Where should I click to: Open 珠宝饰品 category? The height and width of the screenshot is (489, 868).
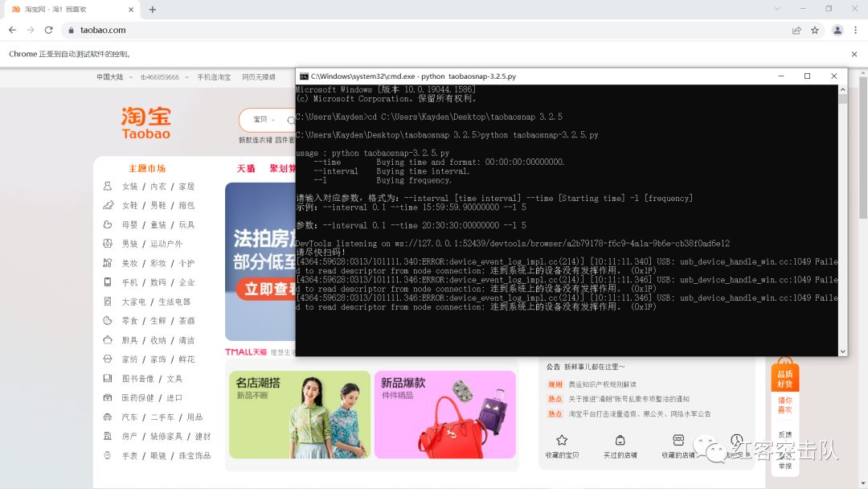[x=194, y=456]
